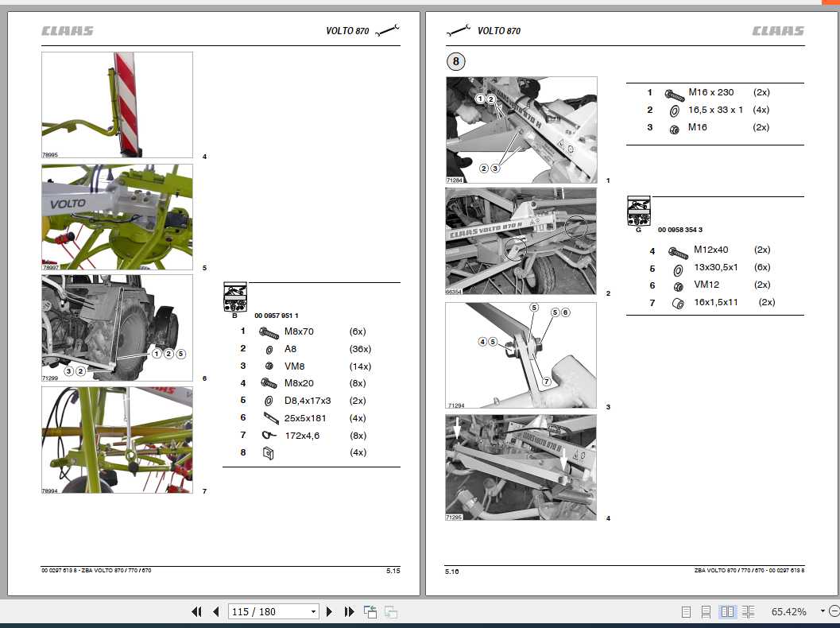Click the M16 nut icon
Viewport: 840px width, 628px height.
click(675, 129)
